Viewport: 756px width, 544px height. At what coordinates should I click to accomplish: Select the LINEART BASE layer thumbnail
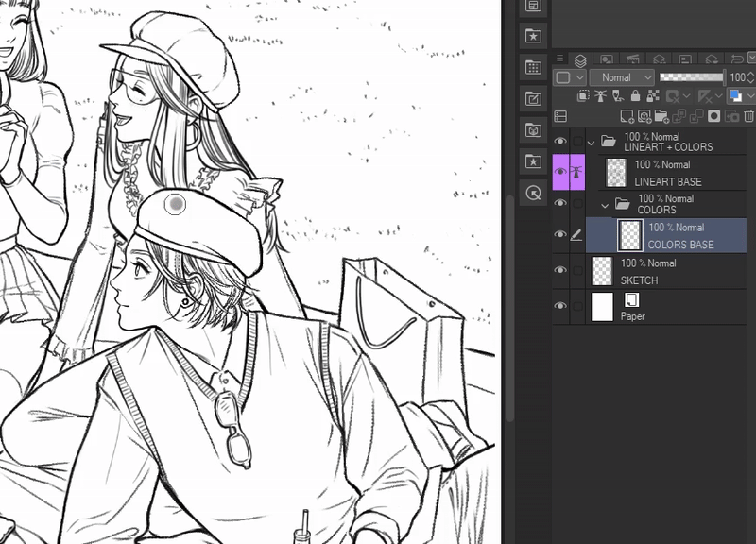[616, 172]
